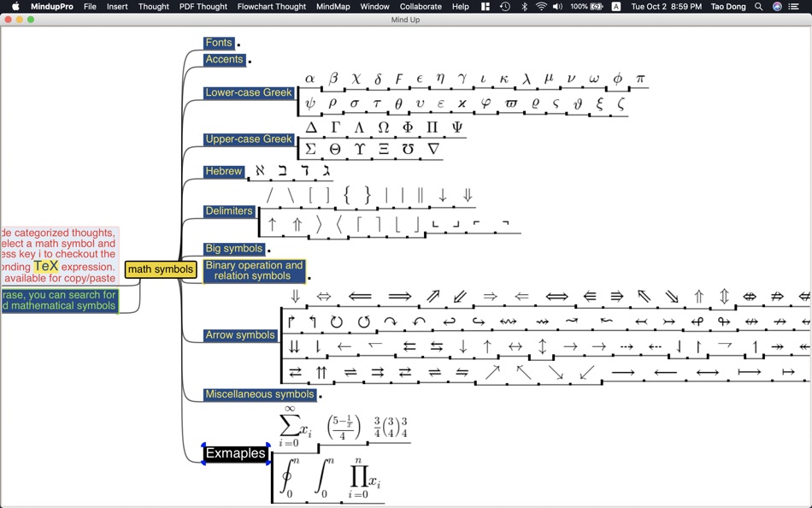Open the Window menu
This screenshot has width=812, height=508.
click(x=374, y=7)
